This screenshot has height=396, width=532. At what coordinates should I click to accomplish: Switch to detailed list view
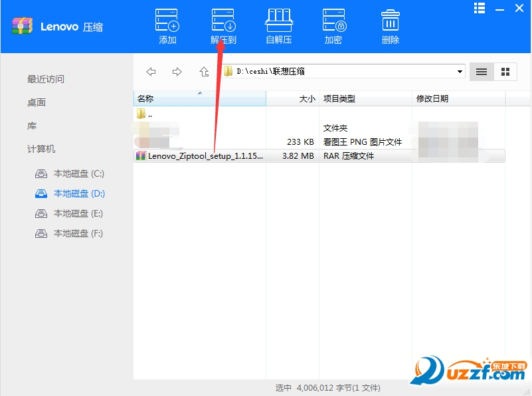click(x=481, y=72)
